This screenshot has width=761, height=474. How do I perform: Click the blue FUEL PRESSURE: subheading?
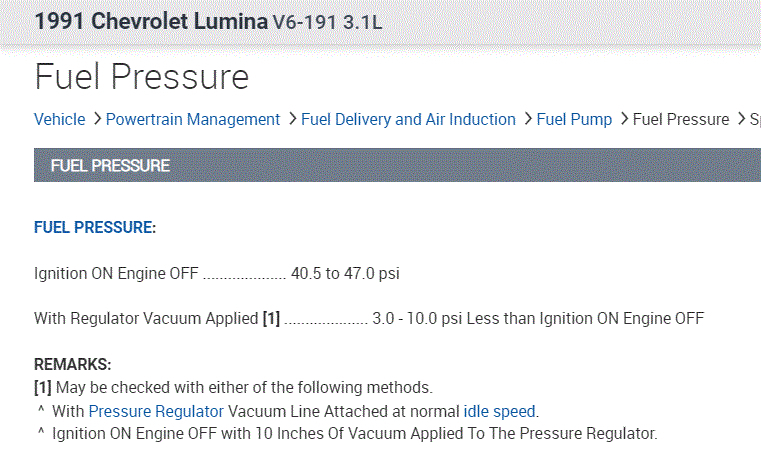click(95, 228)
